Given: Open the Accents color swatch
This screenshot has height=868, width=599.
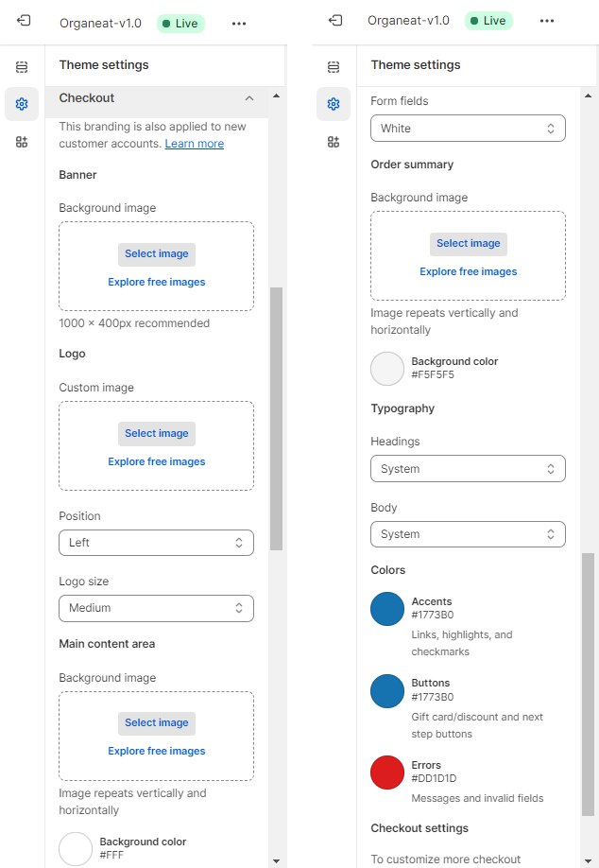Looking at the screenshot, I should pyautogui.click(x=387, y=608).
